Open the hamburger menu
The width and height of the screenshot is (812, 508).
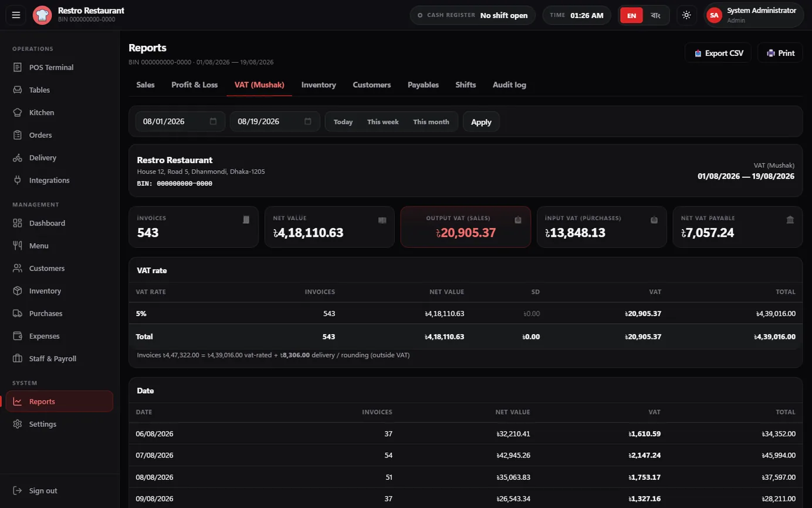pos(16,15)
